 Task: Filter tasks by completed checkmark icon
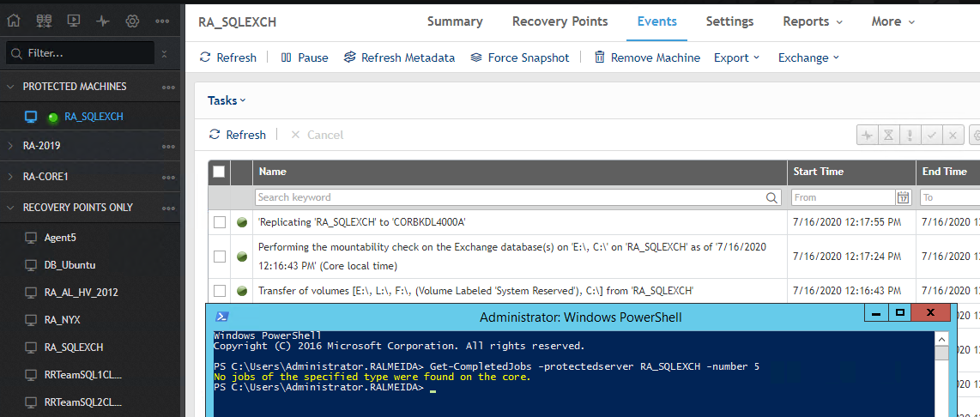931,135
